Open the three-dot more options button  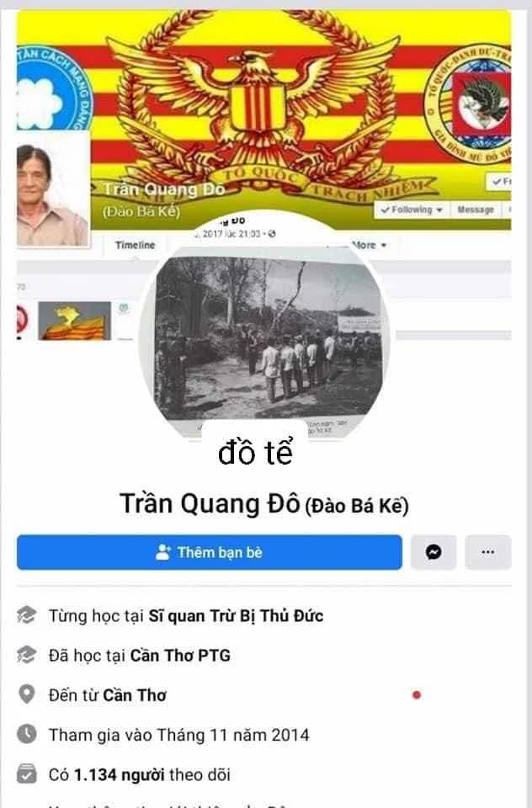coord(487,552)
